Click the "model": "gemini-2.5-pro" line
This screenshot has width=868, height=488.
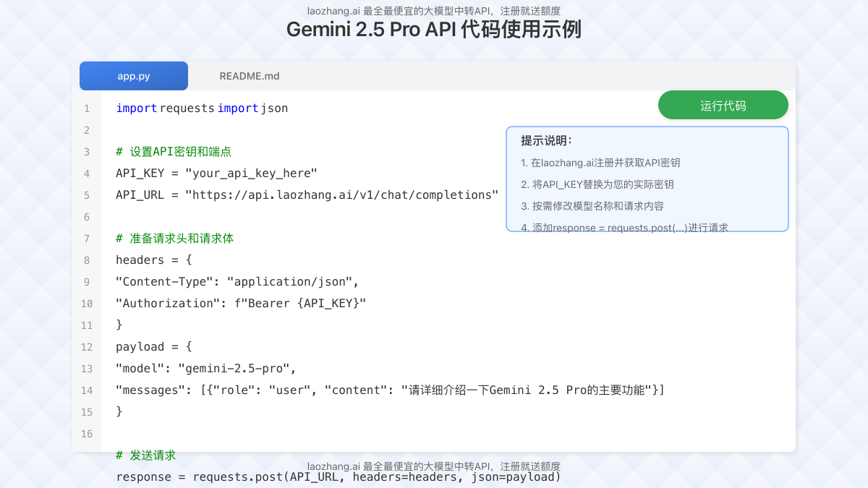coord(206,369)
